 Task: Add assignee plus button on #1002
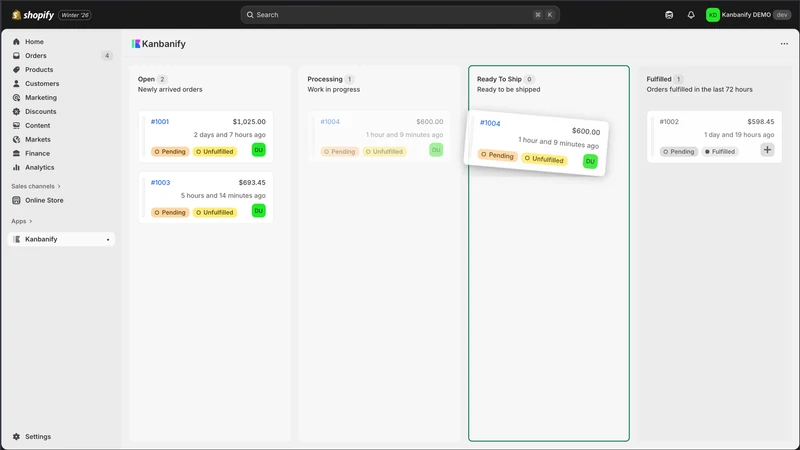[x=767, y=150]
